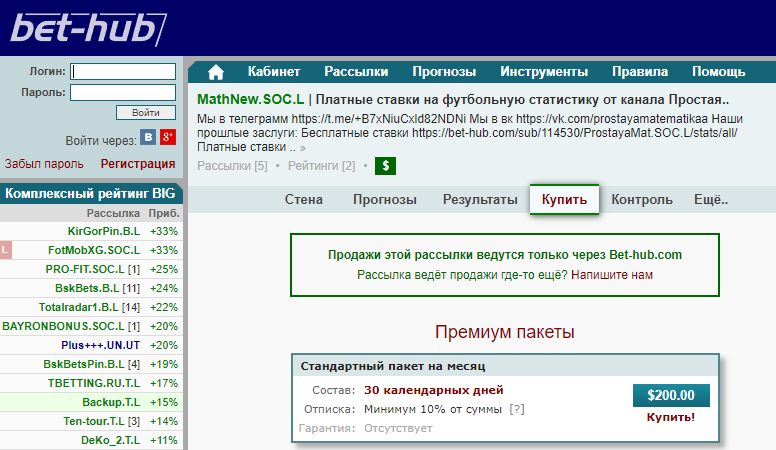776x450 pixels.
Task: Open Рассылки [5] link
Action: (232, 166)
